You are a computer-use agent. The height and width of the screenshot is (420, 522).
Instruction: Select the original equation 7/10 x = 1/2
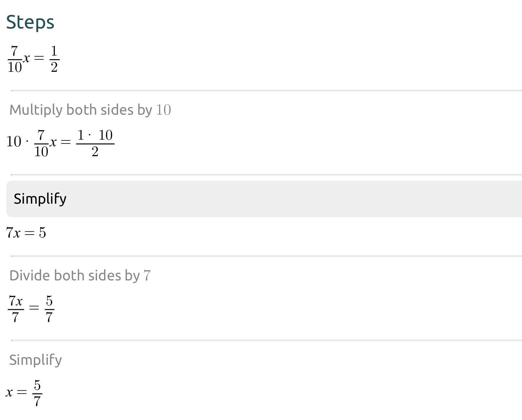[33, 59]
